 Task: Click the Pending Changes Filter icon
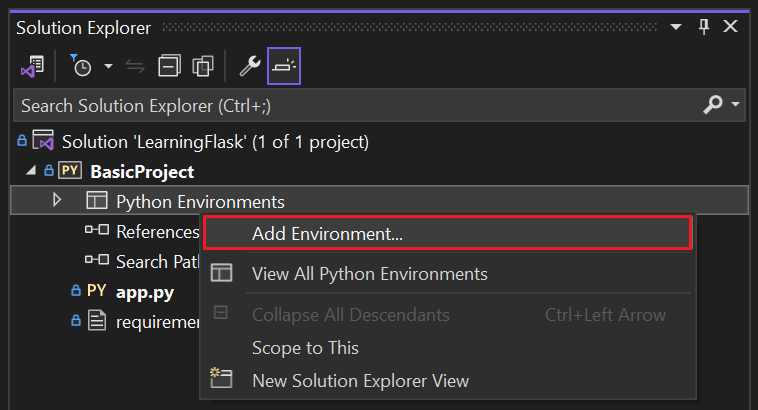click(x=81, y=67)
